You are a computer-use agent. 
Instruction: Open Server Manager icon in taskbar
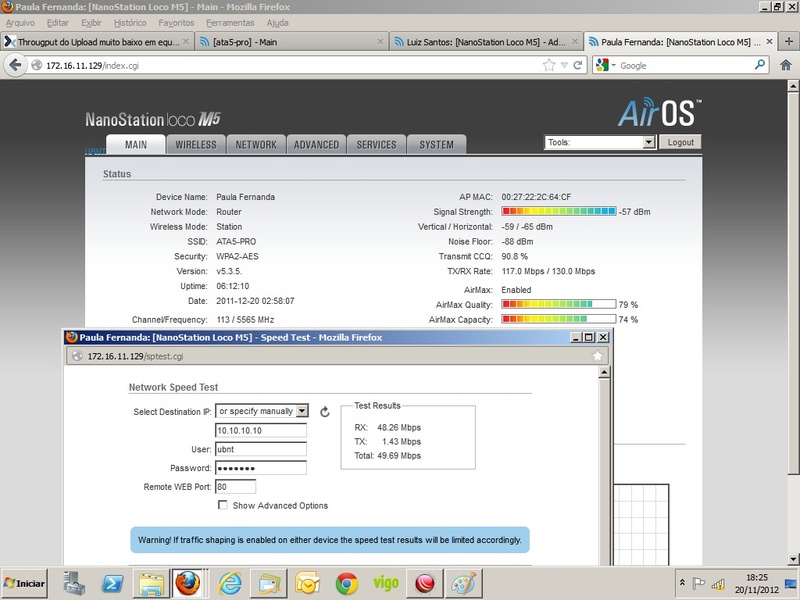(x=74, y=583)
